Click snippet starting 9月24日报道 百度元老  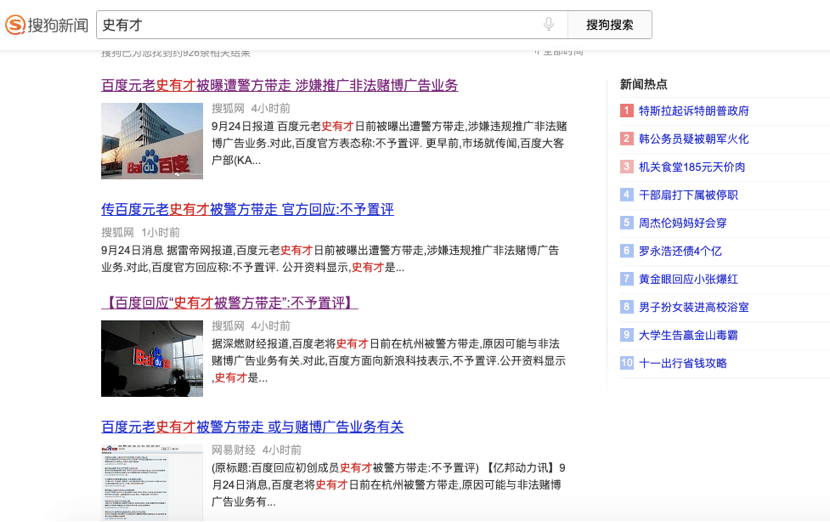pyautogui.click(x=389, y=143)
